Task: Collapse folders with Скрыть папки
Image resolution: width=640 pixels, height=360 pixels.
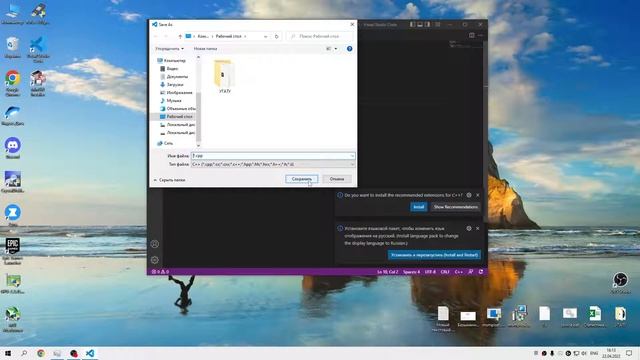Action: 169,180
